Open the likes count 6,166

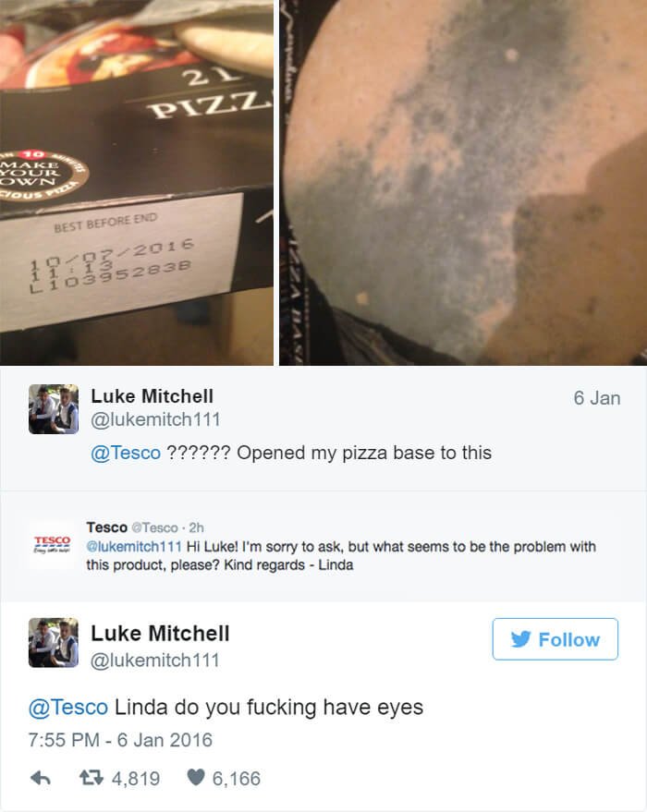point(237,779)
